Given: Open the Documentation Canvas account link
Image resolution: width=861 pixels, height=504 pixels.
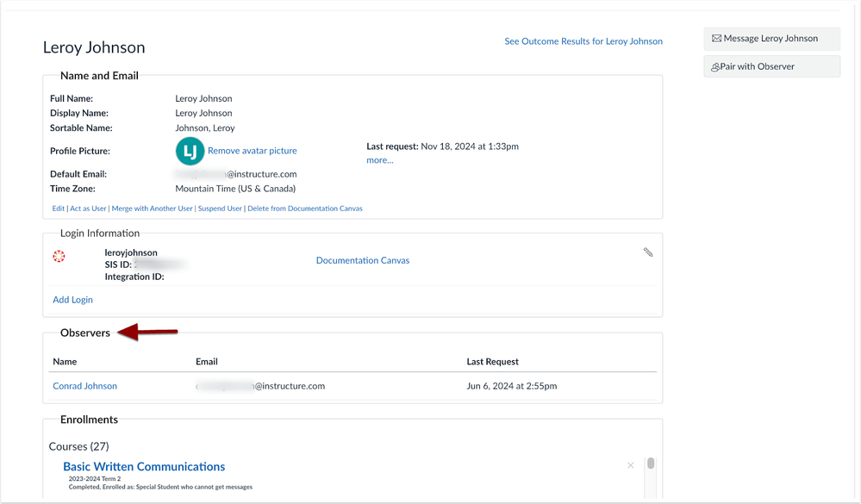Looking at the screenshot, I should point(362,260).
